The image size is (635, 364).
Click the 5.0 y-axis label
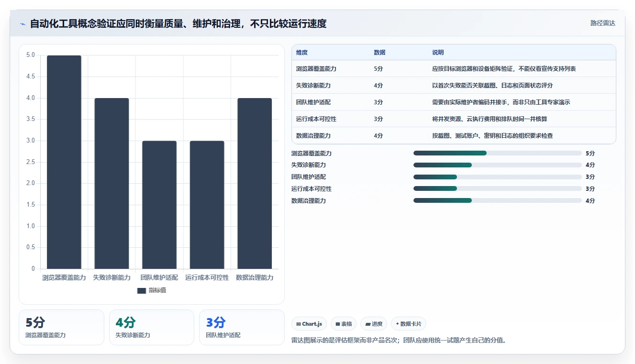tap(31, 55)
